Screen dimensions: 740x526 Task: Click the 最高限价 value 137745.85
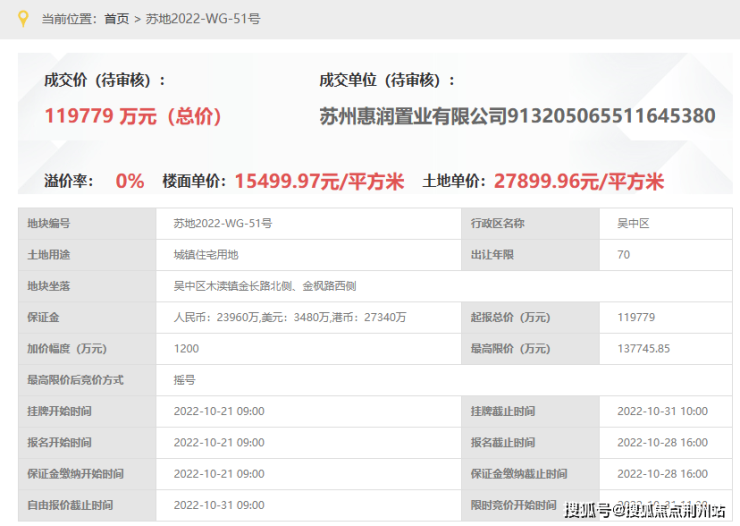pos(643,349)
